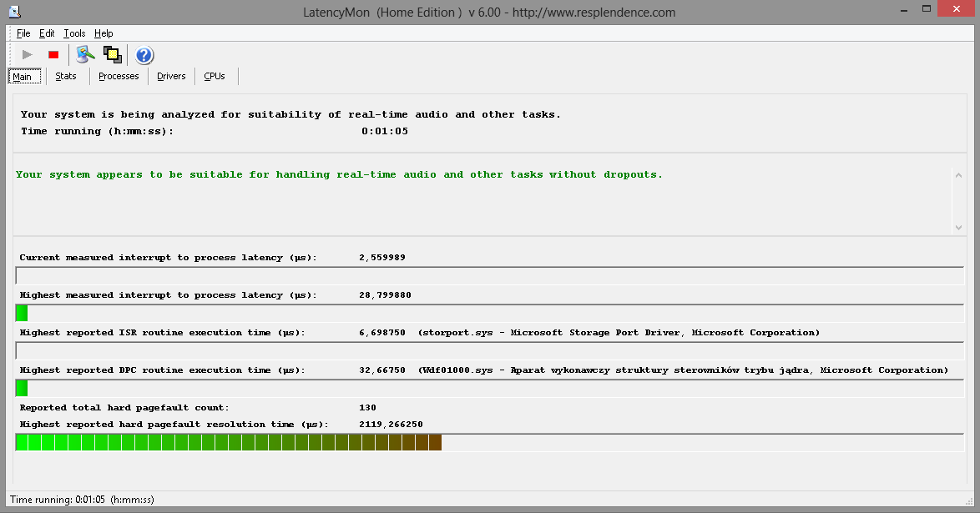Stop monitoring with the red square button
This screenshot has width=980, height=513.
[53, 55]
